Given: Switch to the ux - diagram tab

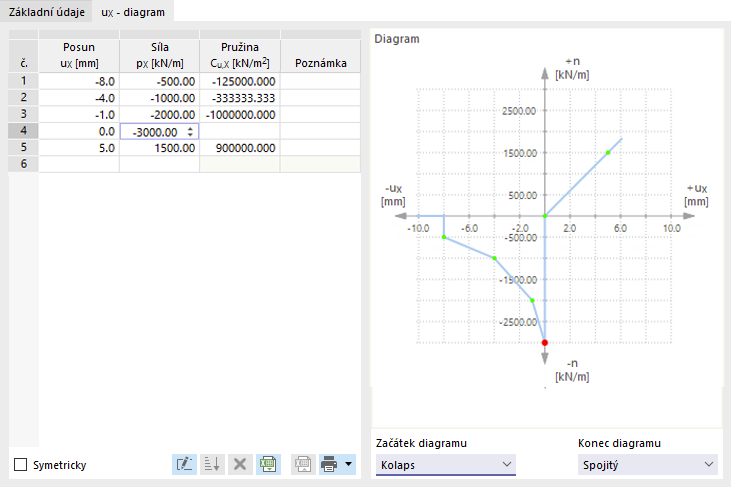Looking at the screenshot, I should [x=133, y=12].
